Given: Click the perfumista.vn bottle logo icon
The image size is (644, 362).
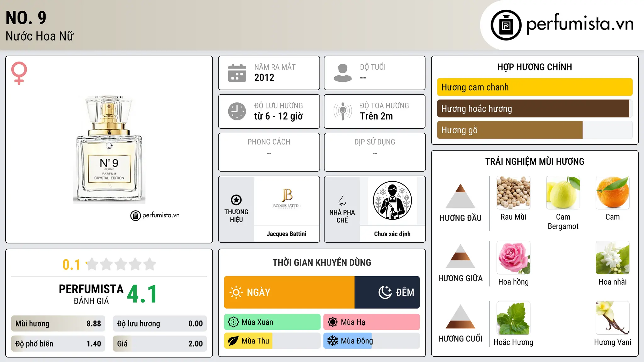Looking at the screenshot, I should coord(506,25).
